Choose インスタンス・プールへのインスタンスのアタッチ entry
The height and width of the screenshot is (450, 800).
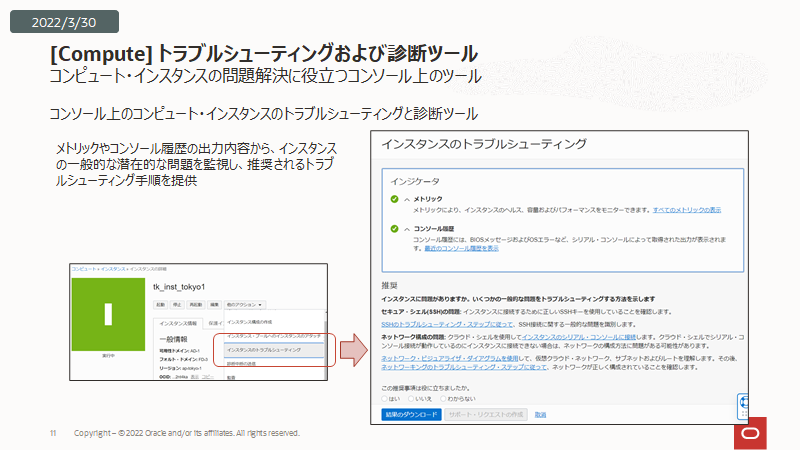click(273, 336)
